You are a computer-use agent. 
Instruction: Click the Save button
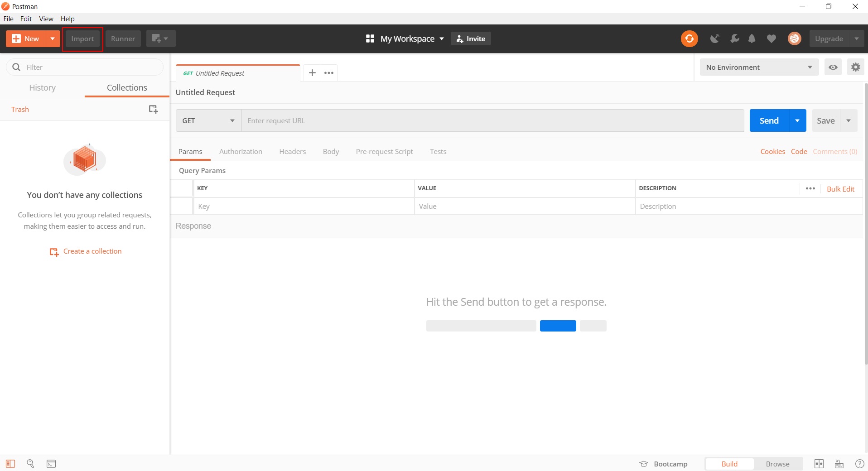click(x=826, y=120)
